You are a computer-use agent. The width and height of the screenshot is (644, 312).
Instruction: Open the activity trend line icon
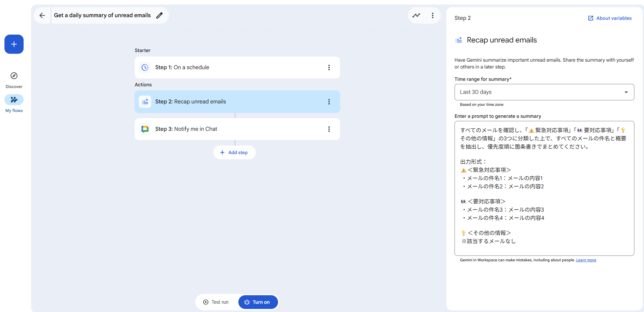coord(416,15)
